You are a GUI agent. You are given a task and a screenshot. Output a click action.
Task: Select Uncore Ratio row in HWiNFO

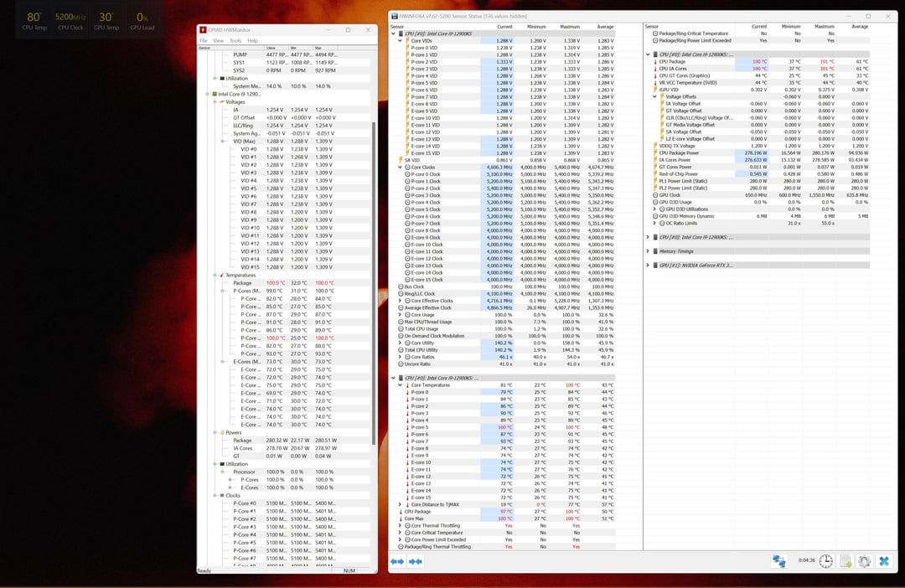pos(502,364)
